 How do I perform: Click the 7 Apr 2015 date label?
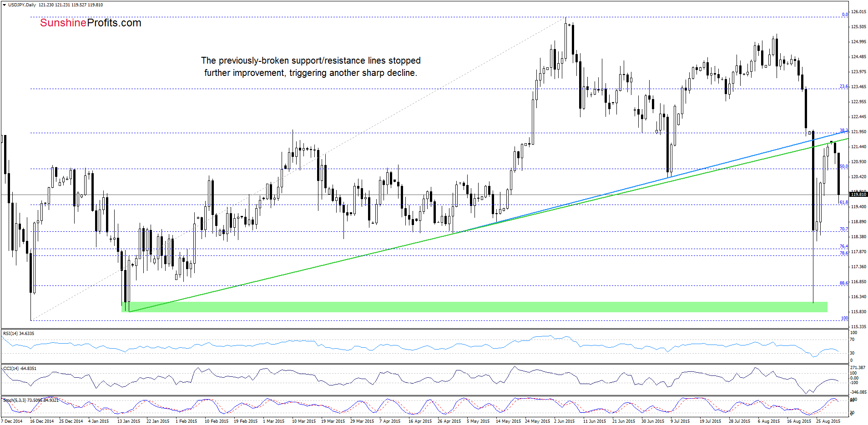tap(390, 421)
